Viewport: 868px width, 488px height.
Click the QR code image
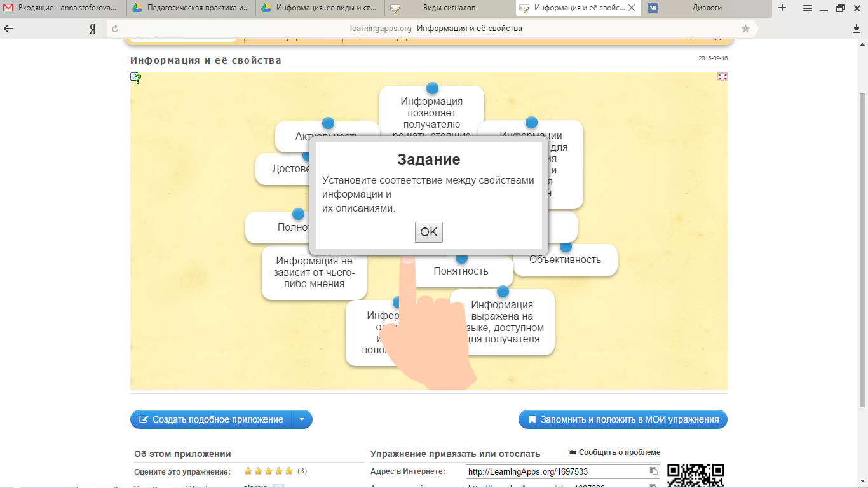696,476
